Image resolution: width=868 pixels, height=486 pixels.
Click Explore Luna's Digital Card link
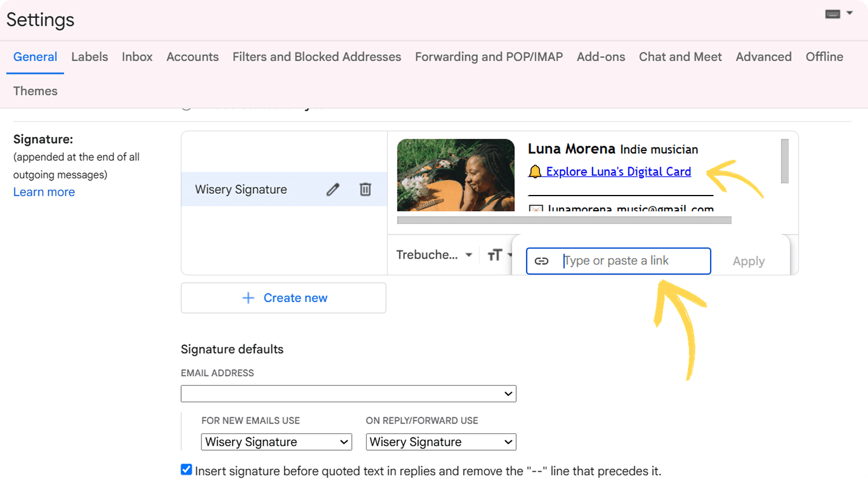pos(619,172)
